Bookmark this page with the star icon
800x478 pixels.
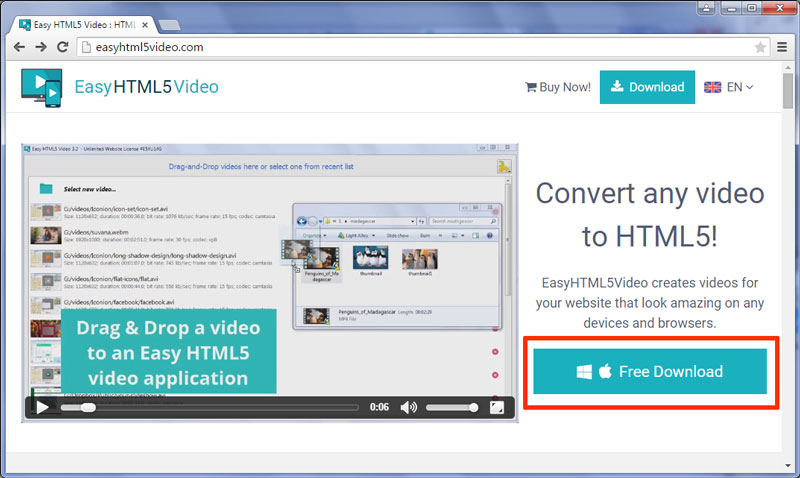760,47
